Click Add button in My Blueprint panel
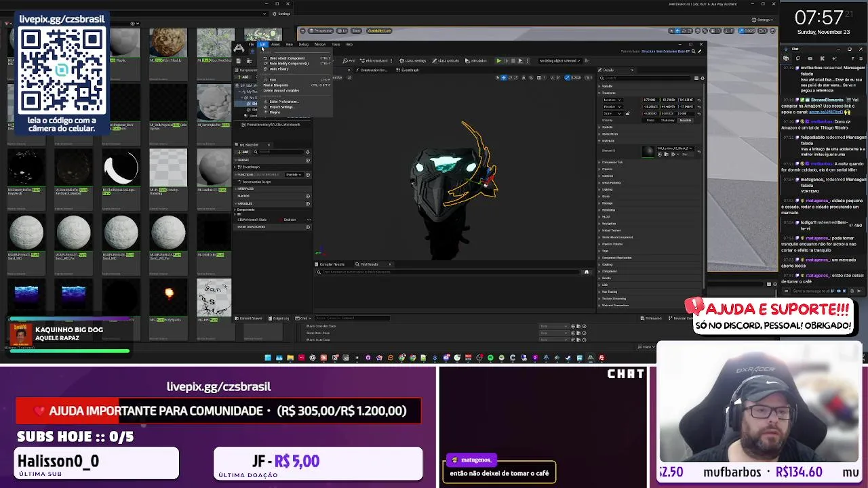The width and height of the screenshot is (868, 488). [243, 152]
